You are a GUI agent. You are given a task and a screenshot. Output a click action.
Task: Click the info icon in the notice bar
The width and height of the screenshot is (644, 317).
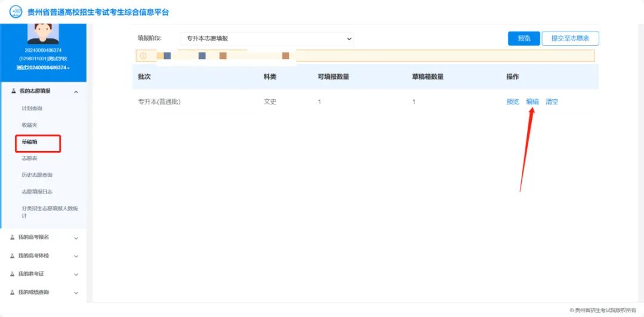tap(143, 56)
